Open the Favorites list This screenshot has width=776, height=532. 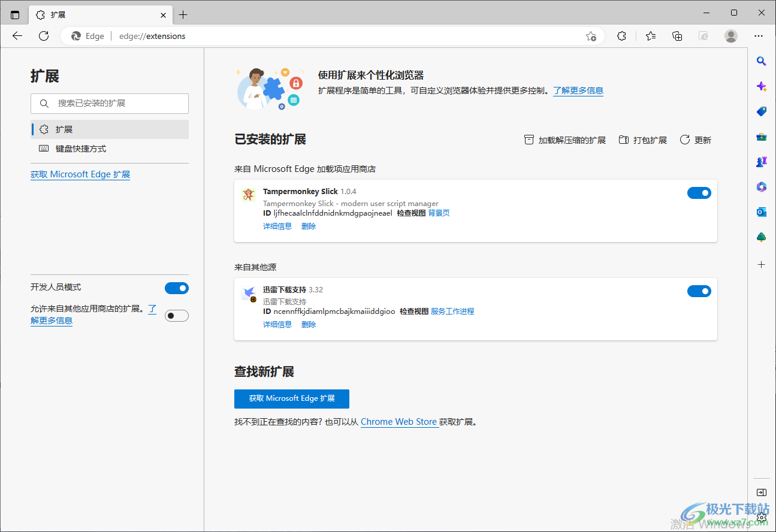[651, 36]
